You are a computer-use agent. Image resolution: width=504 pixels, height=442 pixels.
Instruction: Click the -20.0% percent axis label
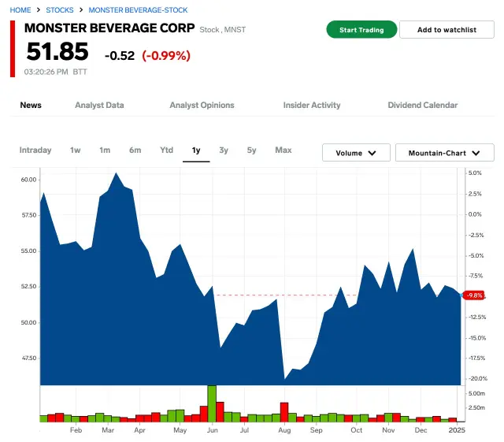tap(478, 378)
